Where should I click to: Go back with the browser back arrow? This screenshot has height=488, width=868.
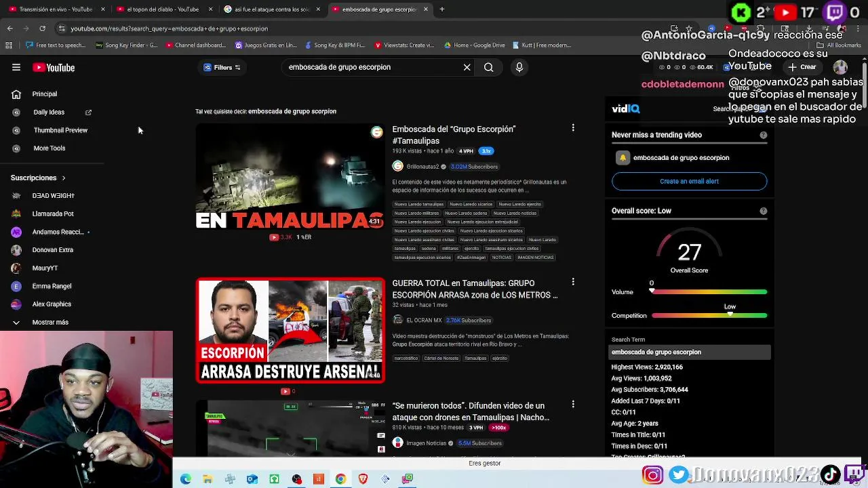[x=9, y=28]
